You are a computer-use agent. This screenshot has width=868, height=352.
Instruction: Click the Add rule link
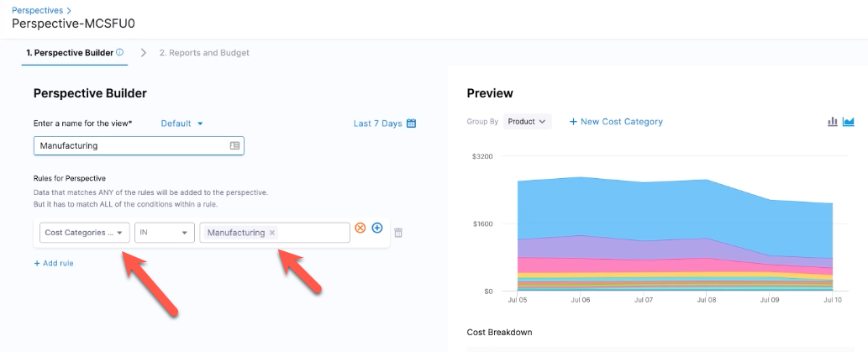[x=53, y=263]
